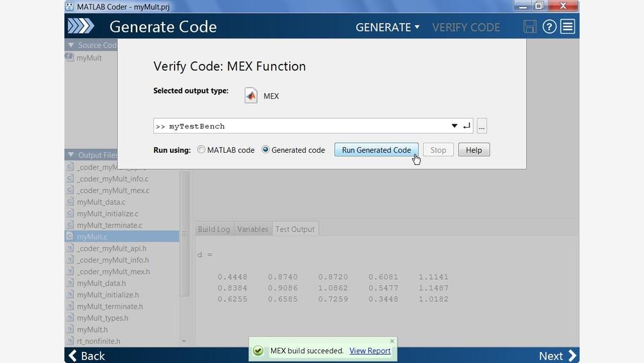Select myMult_terminate.h file
Screen dimensions: 644x363
[109, 306]
